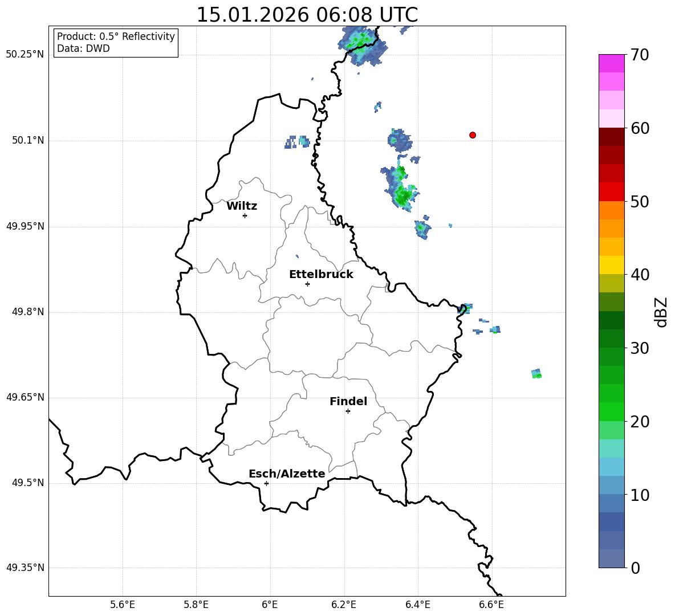Click the dBZ colorbar axis label

coord(661,312)
